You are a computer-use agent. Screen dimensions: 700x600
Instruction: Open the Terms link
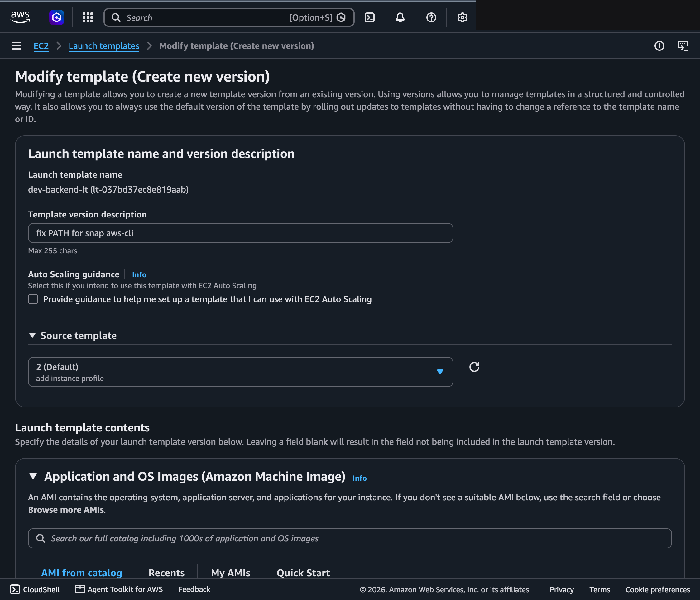click(x=600, y=589)
